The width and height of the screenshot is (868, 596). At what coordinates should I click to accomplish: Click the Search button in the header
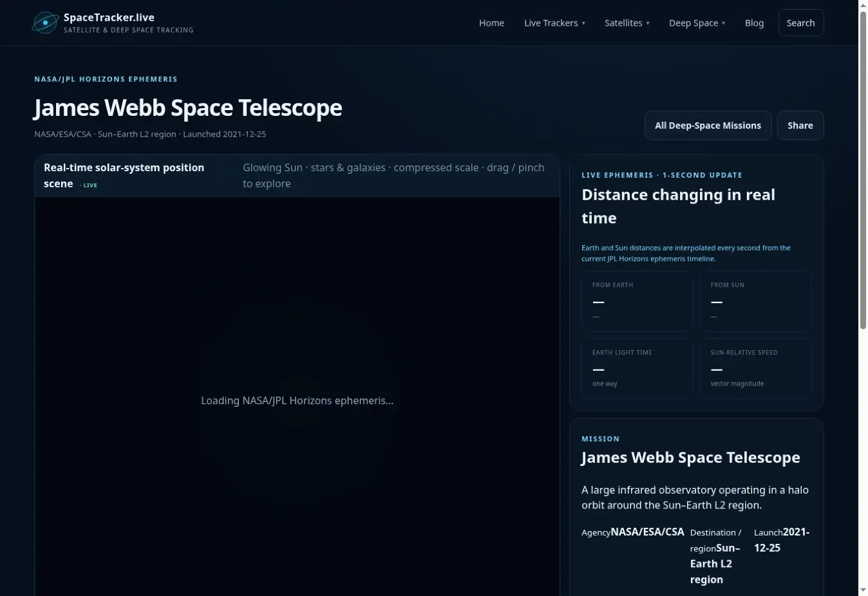coord(800,23)
